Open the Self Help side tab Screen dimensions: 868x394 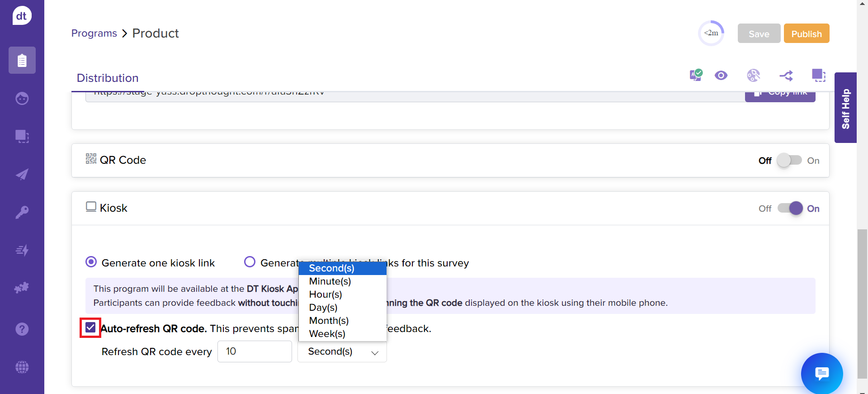(845, 108)
